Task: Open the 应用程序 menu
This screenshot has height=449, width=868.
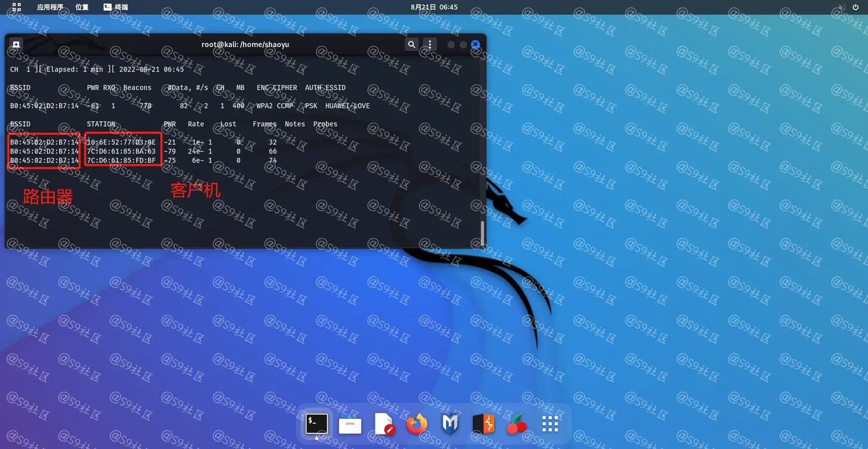Action: tap(50, 7)
